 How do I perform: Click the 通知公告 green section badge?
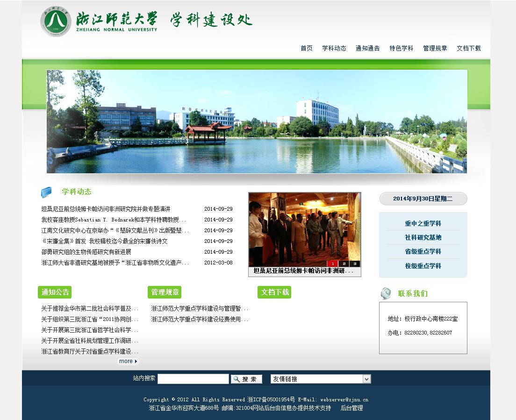[x=55, y=292]
